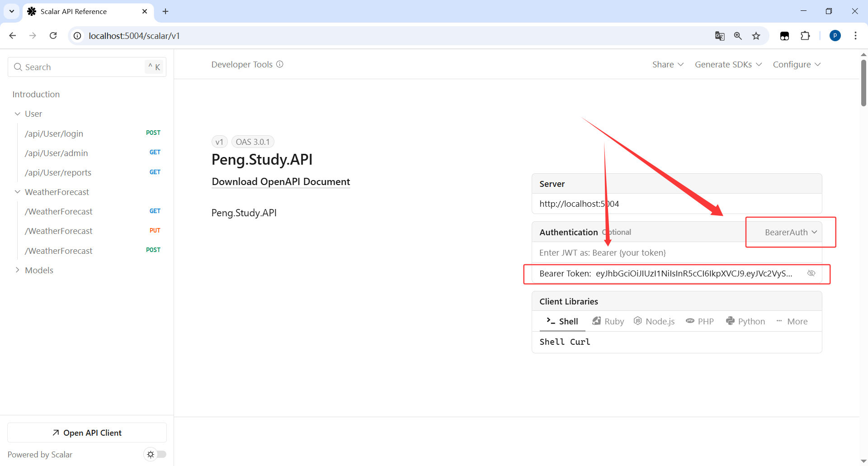Click the browser address bar URL
The width and height of the screenshot is (868, 466).
134,36
